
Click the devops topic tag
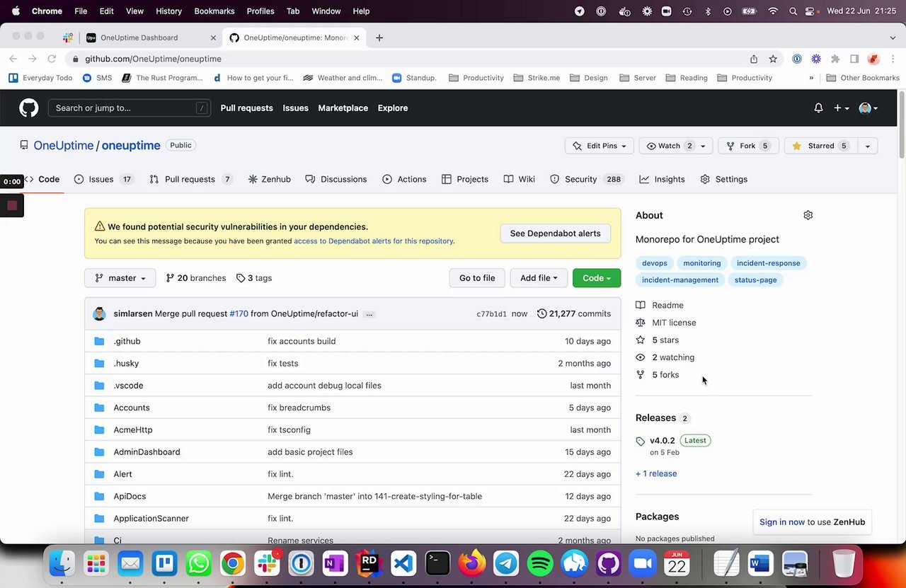click(654, 263)
